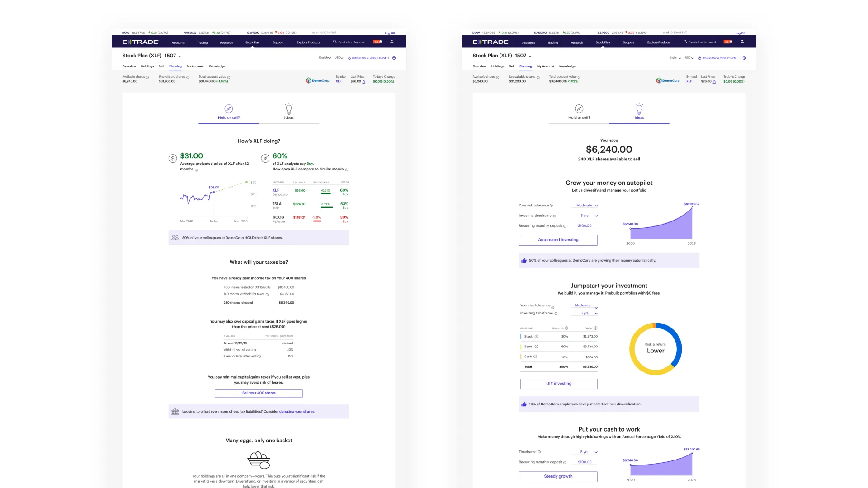
Task: Click the 'Sell your 400 shares' button
Action: pos(259,393)
